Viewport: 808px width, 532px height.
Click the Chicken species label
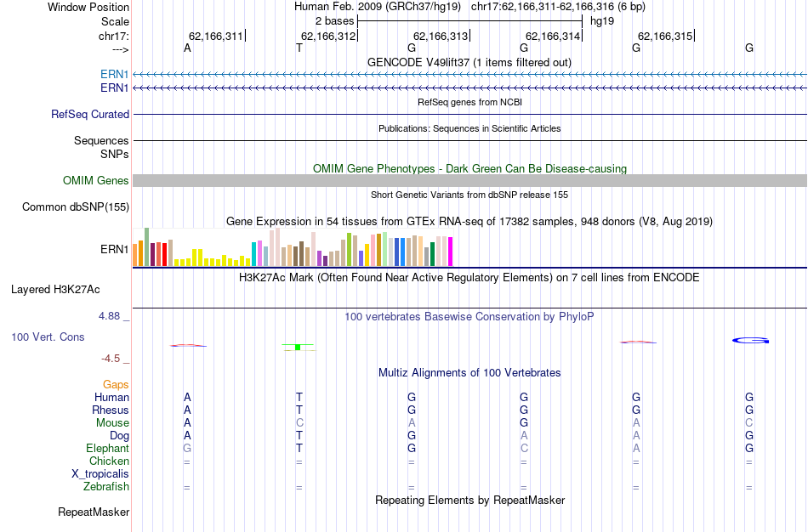(x=109, y=461)
